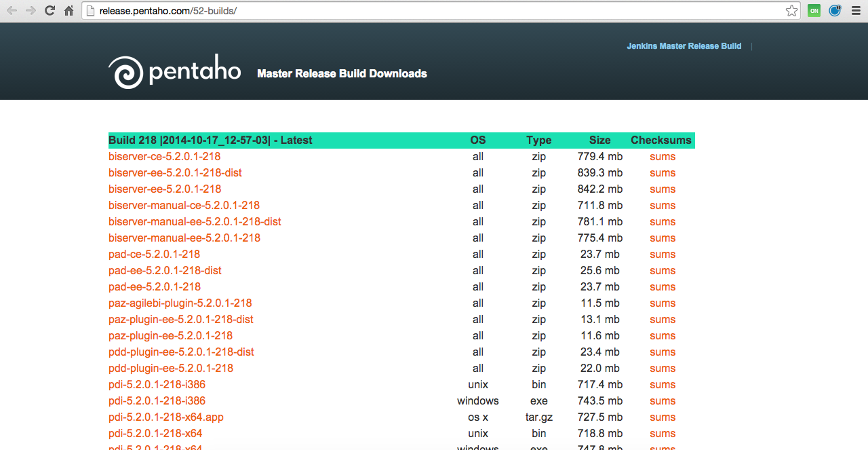
Task: Click the Checksums column header
Action: coord(661,140)
